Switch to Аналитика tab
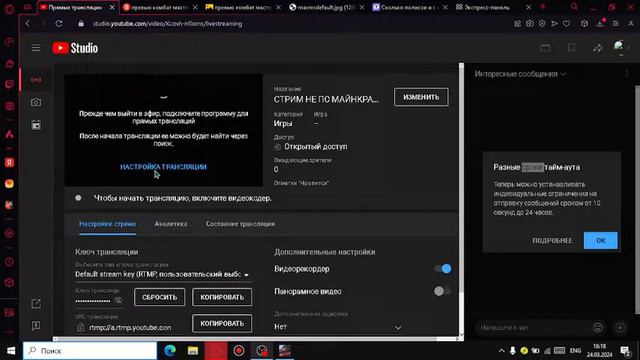The width and height of the screenshot is (640, 360). click(171, 224)
